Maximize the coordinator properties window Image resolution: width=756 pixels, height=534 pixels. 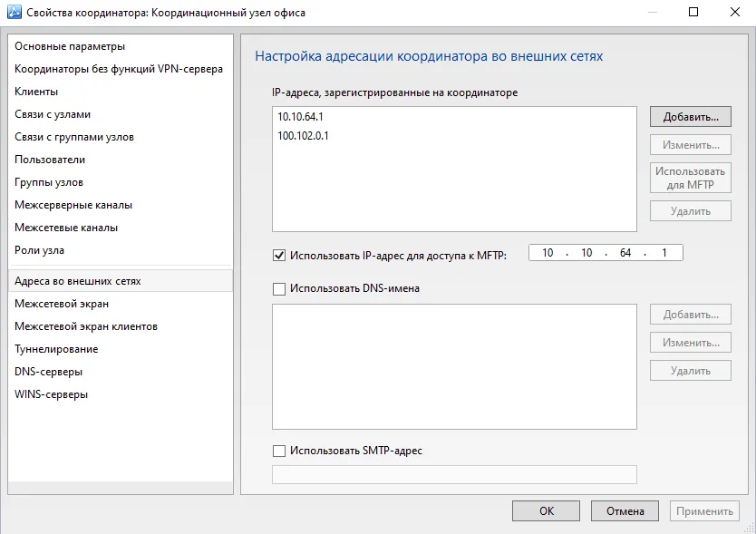pos(693,12)
